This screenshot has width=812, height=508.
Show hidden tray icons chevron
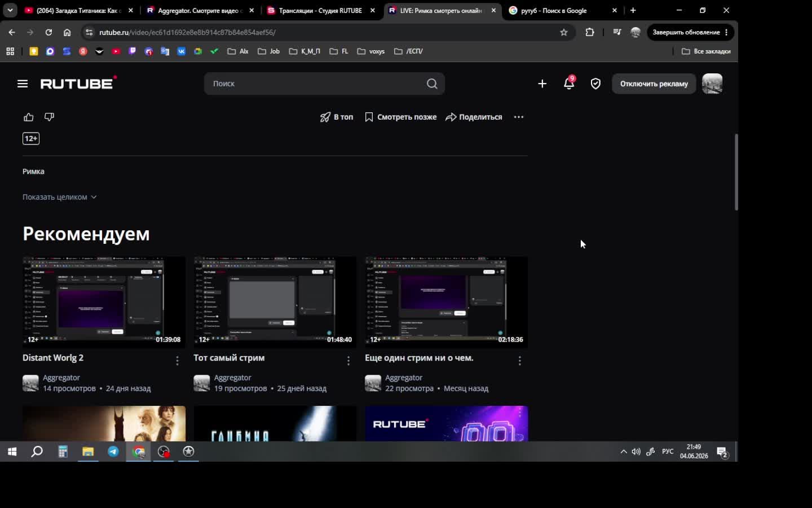tap(624, 452)
